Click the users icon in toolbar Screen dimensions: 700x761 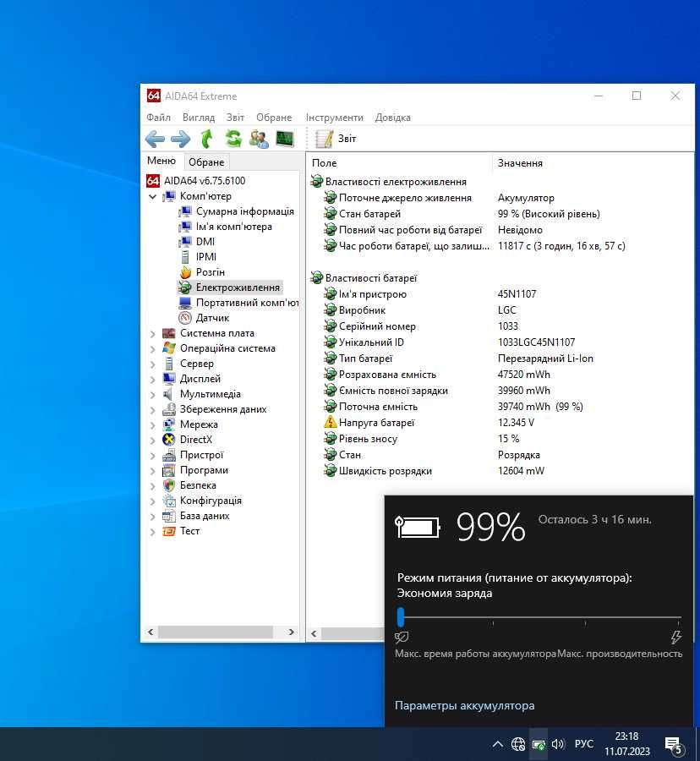pos(259,140)
